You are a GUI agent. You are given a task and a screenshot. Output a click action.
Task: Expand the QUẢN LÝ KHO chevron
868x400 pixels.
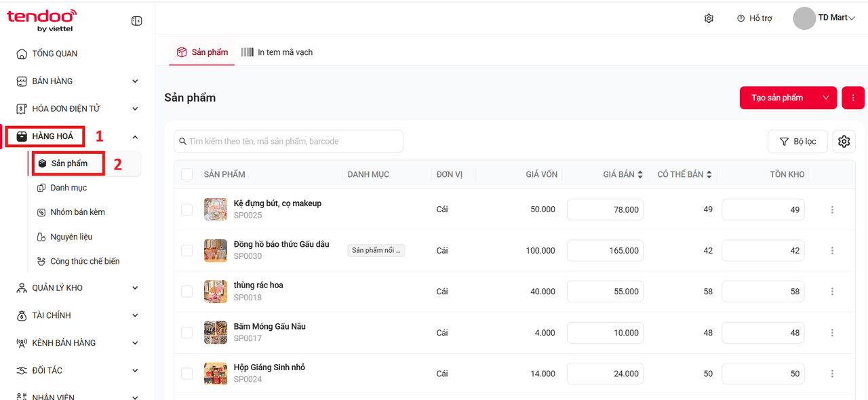pos(135,288)
